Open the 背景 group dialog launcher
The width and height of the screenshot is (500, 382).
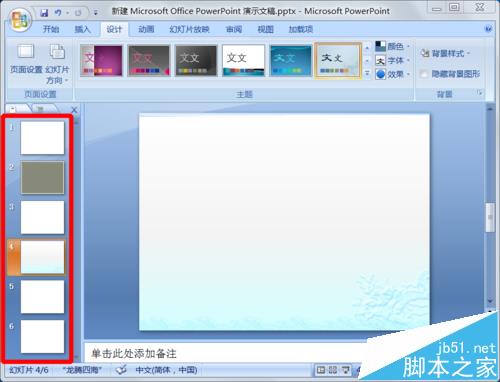[x=480, y=93]
